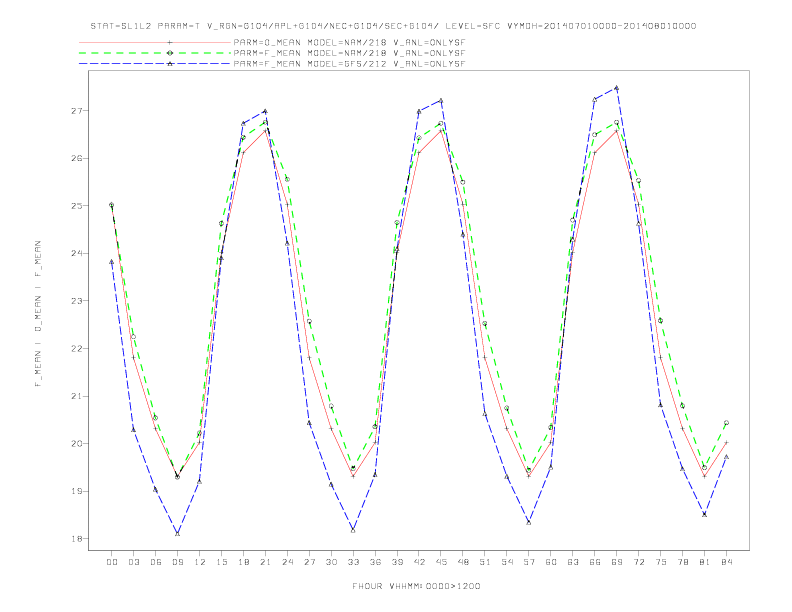This screenshot has width=792, height=612.
Task: Click y-axis tick label 25
Action: 77,206
